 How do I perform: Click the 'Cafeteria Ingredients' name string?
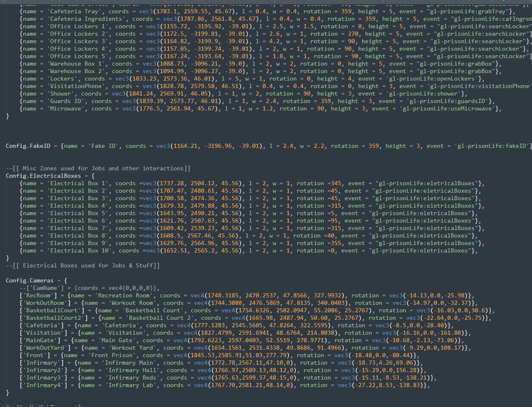(85, 19)
